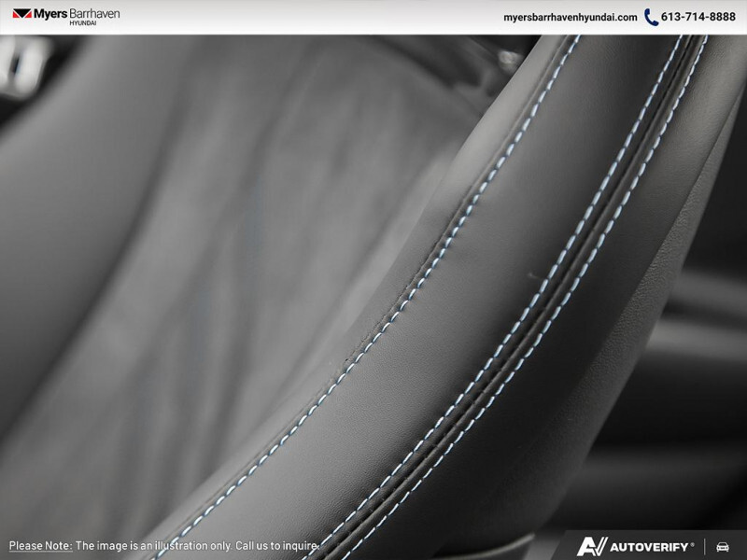This screenshot has height=560, width=747.
Task: Click the "HYUNDAI" subtitle under the dealer name
Action: coord(83,23)
